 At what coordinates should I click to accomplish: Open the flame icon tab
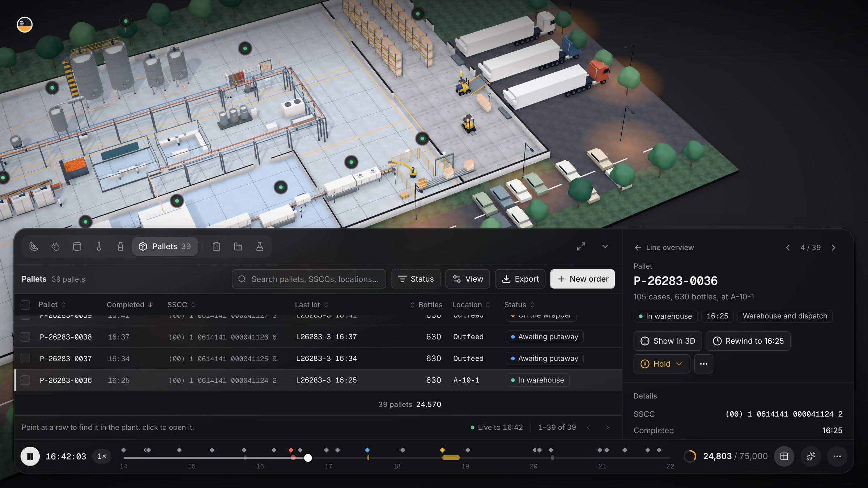coord(55,247)
